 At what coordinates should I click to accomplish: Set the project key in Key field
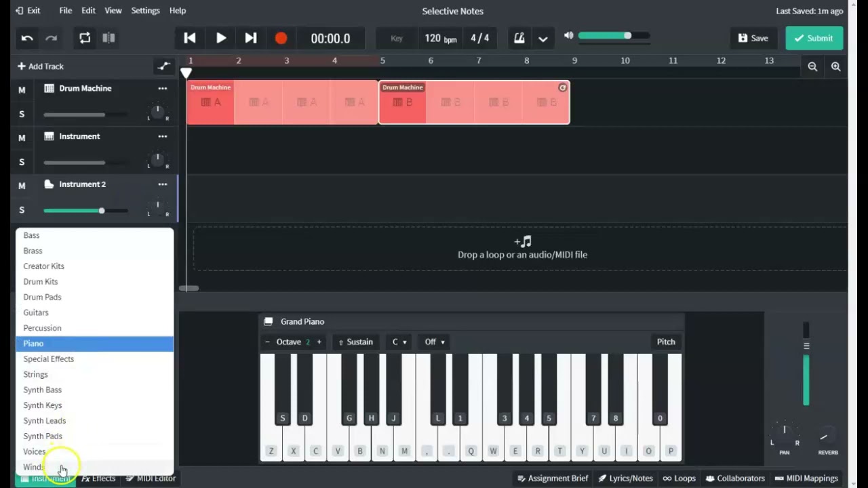pyautogui.click(x=397, y=39)
